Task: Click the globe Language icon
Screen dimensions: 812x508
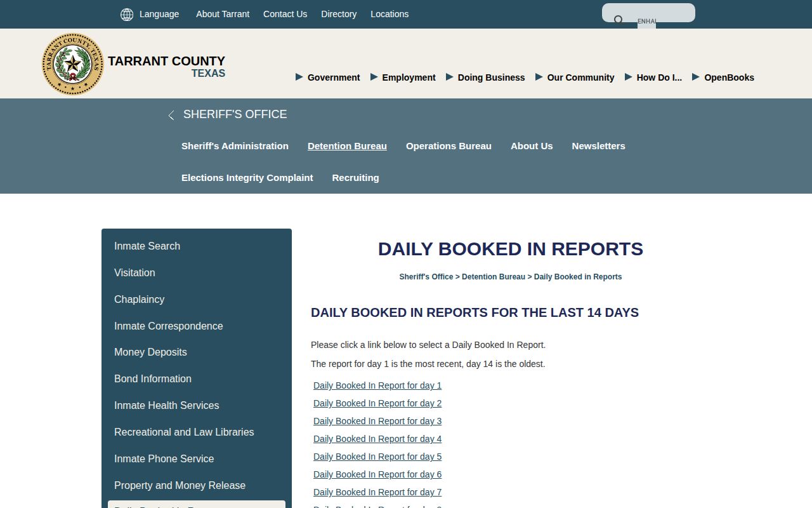Action: (127, 14)
